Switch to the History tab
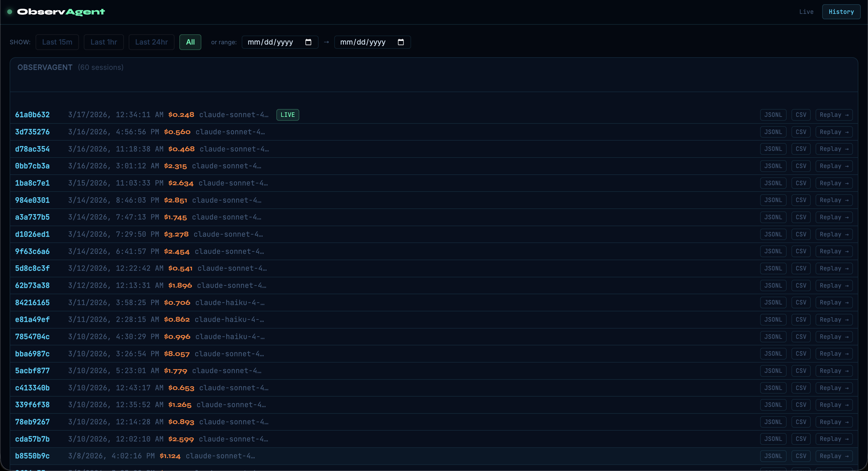 click(x=841, y=12)
